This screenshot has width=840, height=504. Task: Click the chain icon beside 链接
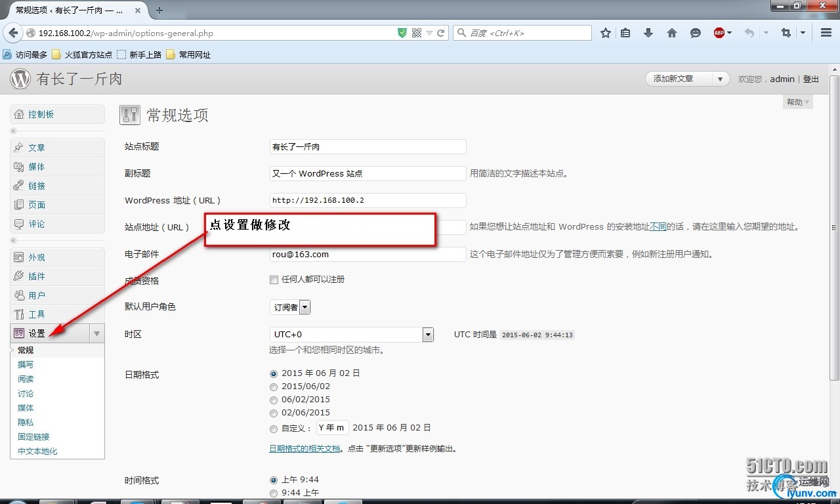pos(19,186)
